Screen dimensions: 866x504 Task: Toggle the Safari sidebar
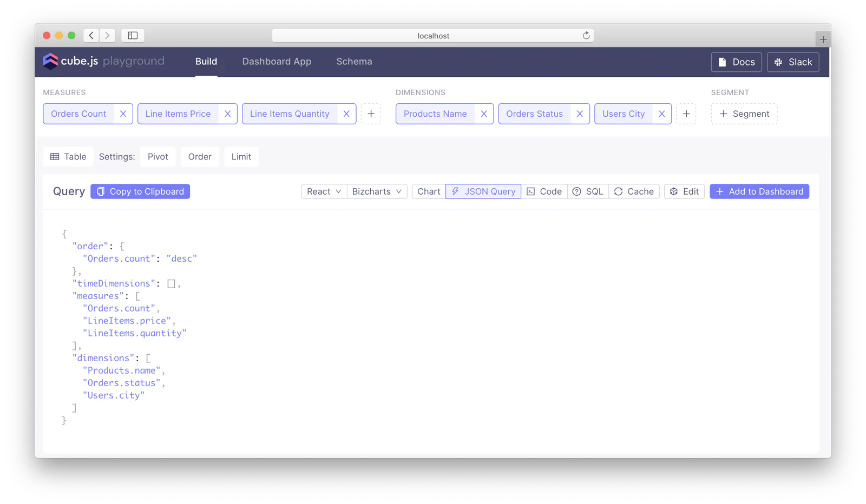[x=133, y=36]
